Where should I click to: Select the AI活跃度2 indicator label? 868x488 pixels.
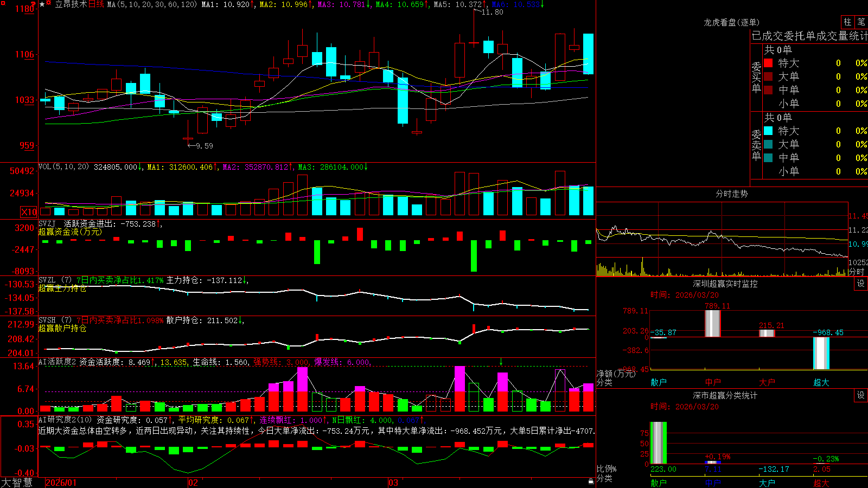pyautogui.click(x=57, y=362)
